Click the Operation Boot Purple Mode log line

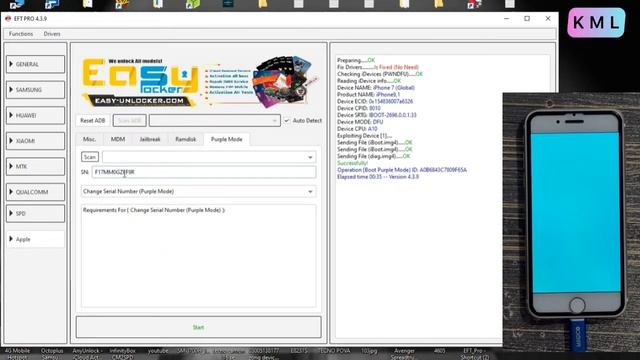pyautogui.click(x=402, y=170)
